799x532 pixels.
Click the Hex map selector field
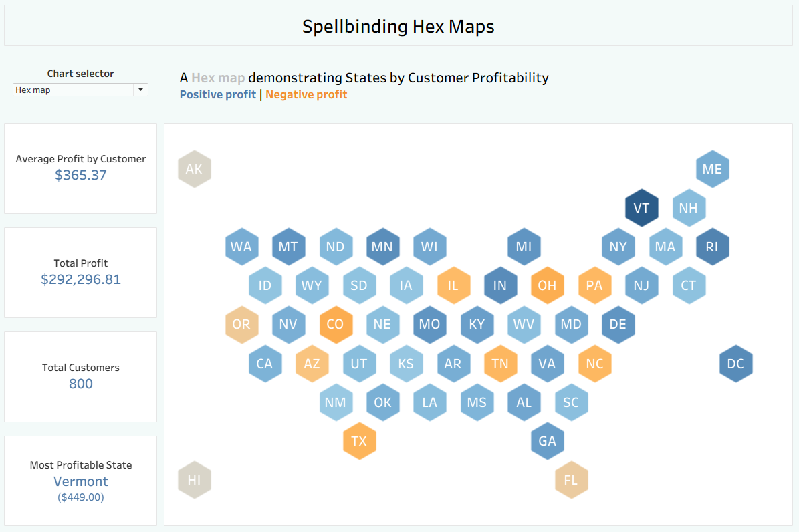[74, 90]
